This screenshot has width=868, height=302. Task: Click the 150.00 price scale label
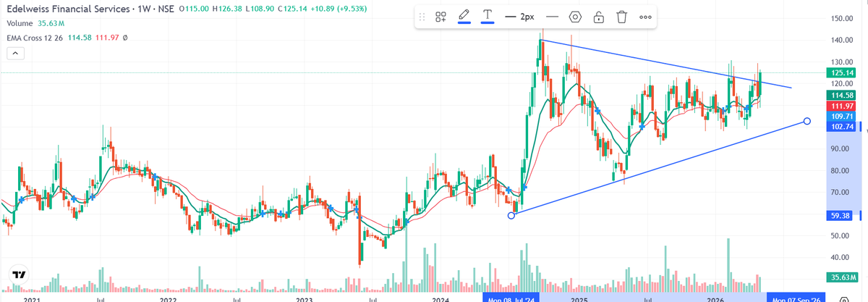(841, 18)
